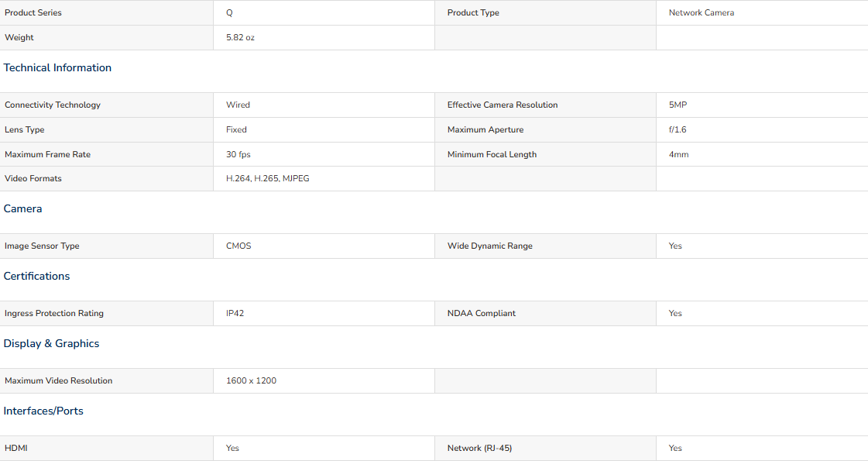Select the Connectivity Technology label
Screen dimensions: 868x461
pos(53,105)
